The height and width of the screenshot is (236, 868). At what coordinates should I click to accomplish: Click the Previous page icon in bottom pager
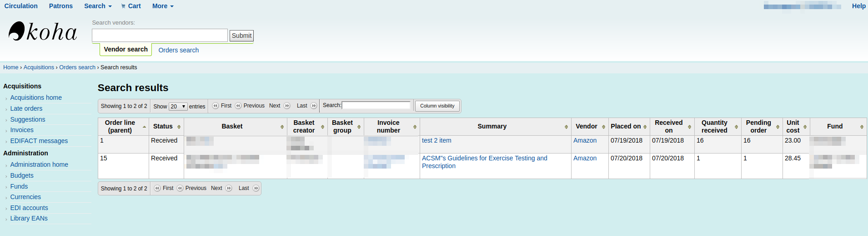coord(180,188)
